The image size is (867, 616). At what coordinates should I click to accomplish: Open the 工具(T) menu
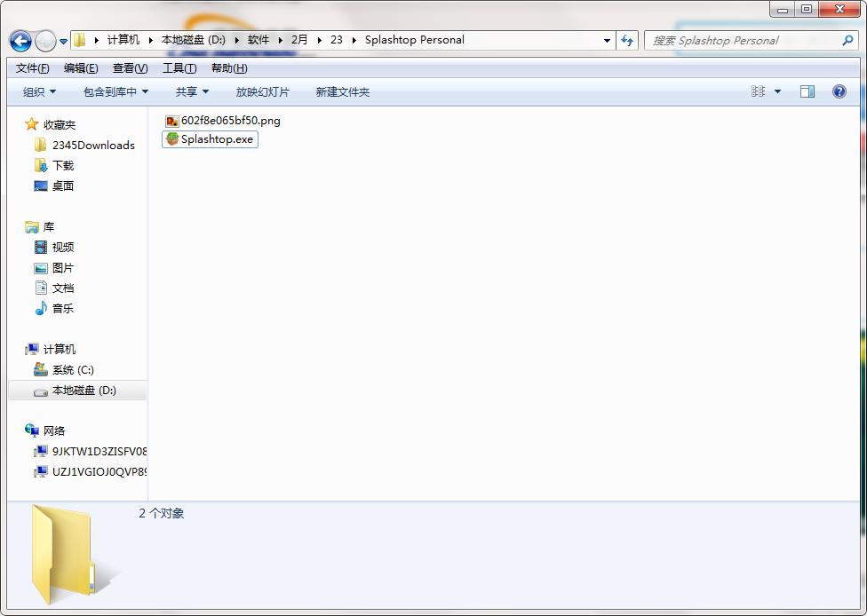(179, 68)
